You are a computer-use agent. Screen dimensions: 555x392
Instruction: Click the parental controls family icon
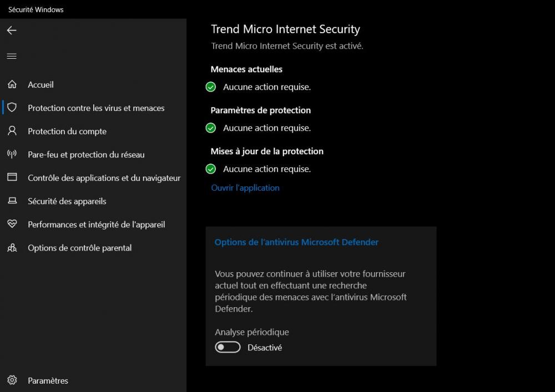12,248
